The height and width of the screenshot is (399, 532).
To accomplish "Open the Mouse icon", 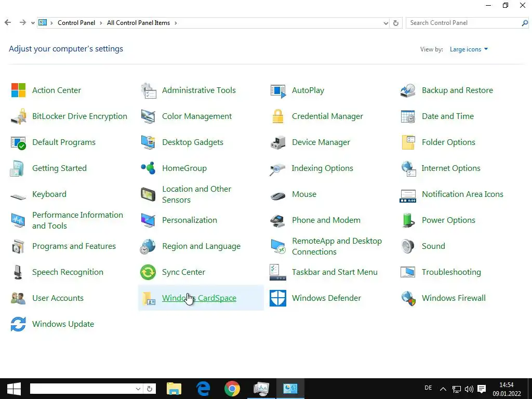I will point(278,196).
